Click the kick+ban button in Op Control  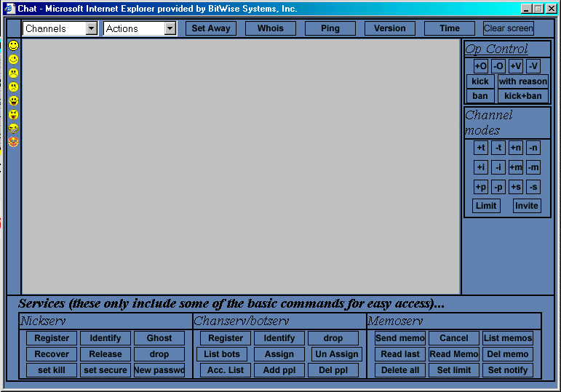522,96
